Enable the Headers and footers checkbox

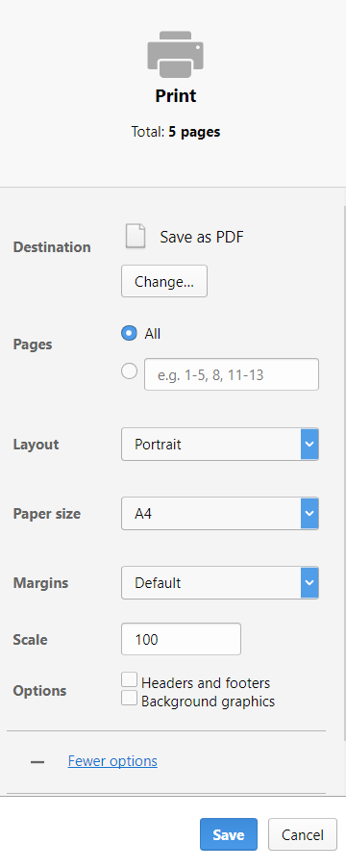(x=130, y=679)
